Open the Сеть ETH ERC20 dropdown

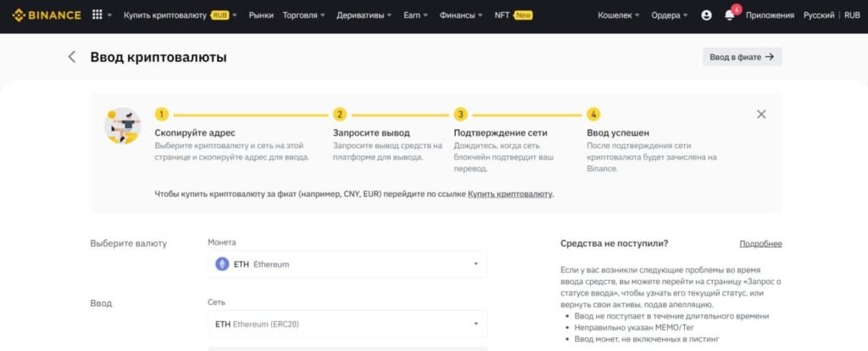pos(348,324)
